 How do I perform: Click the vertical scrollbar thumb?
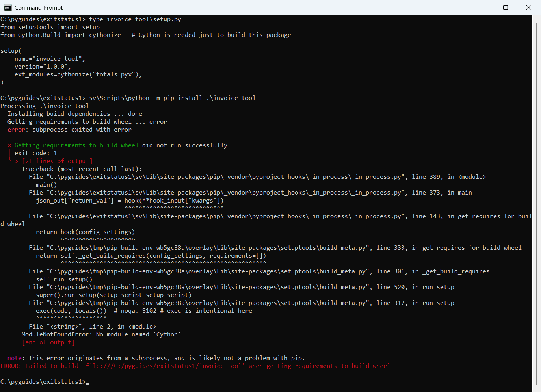click(536, 204)
